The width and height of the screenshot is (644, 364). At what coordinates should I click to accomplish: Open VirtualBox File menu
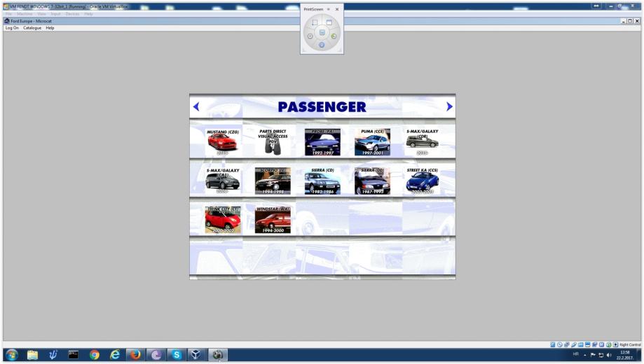point(8,14)
